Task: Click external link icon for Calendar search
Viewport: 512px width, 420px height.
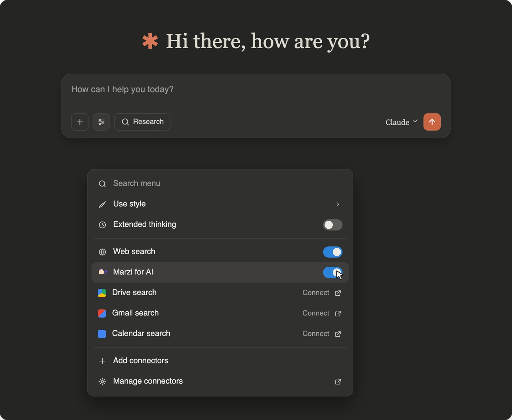Action: tap(338, 334)
